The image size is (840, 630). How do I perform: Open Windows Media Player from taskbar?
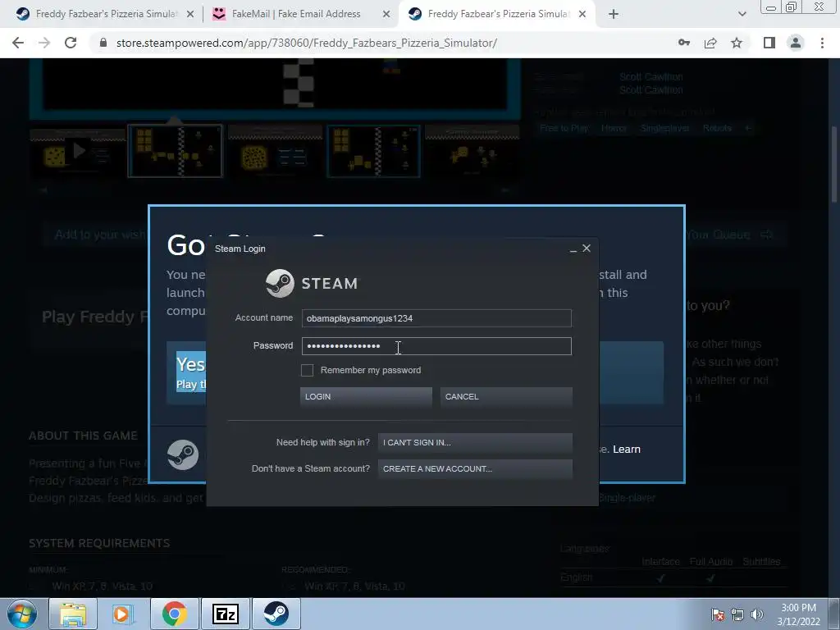(122, 614)
